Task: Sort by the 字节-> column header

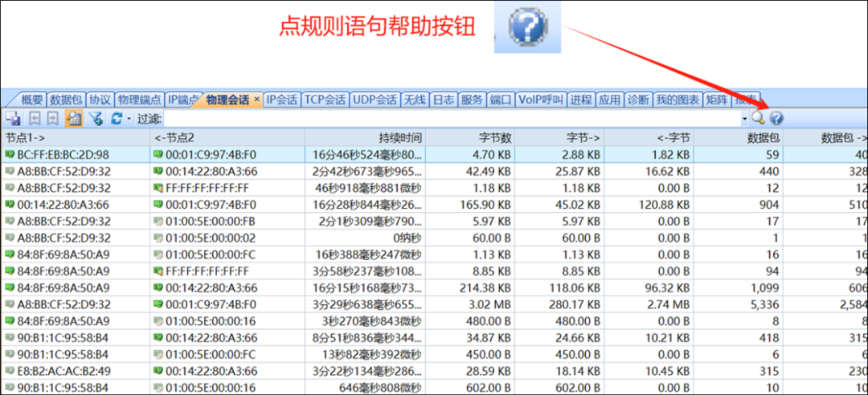Action: tap(560, 137)
